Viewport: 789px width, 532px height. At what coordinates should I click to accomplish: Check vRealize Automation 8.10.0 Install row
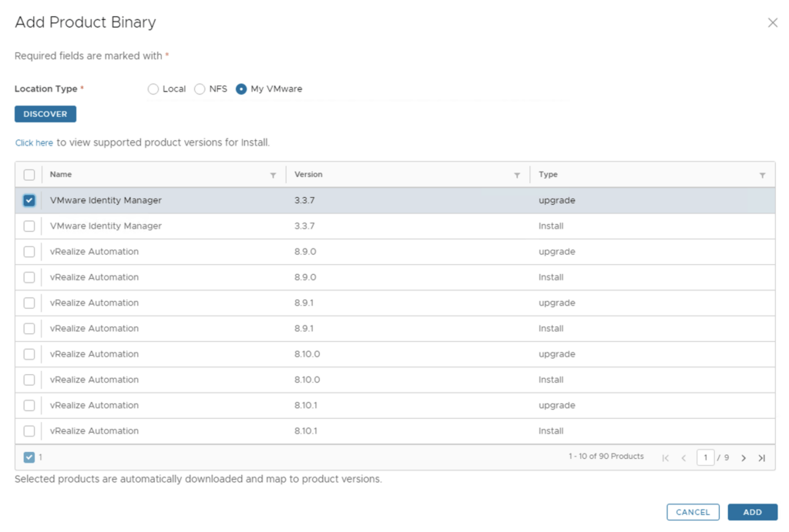(x=29, y=380)
